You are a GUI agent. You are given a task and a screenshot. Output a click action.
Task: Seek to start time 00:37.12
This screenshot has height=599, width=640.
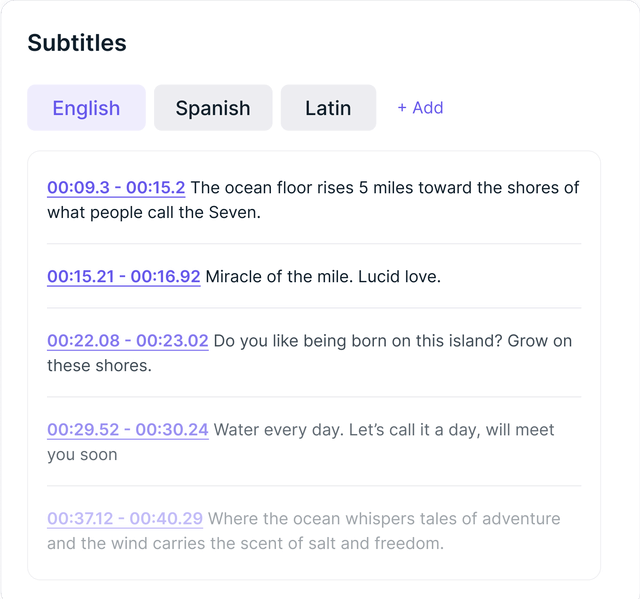82,519
